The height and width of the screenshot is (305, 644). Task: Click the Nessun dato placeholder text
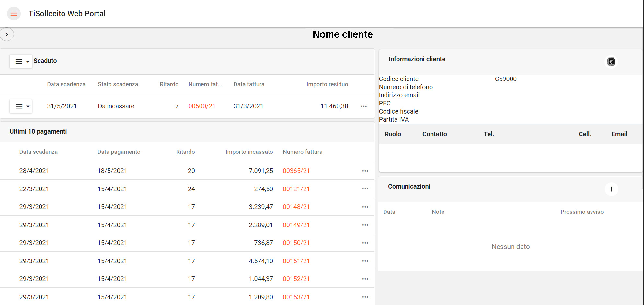[x=511, y=247]
